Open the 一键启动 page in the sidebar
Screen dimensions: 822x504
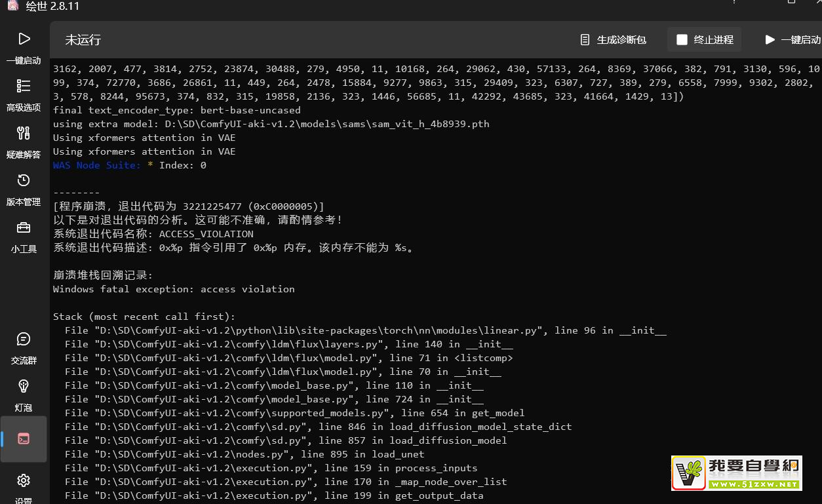click(x=24, y=47)
